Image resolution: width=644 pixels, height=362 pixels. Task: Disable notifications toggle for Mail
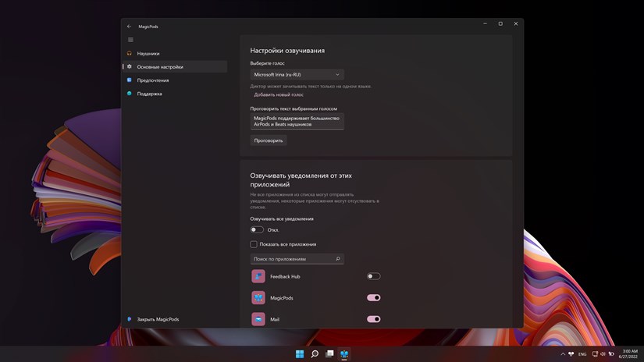(x=374, y=319)
